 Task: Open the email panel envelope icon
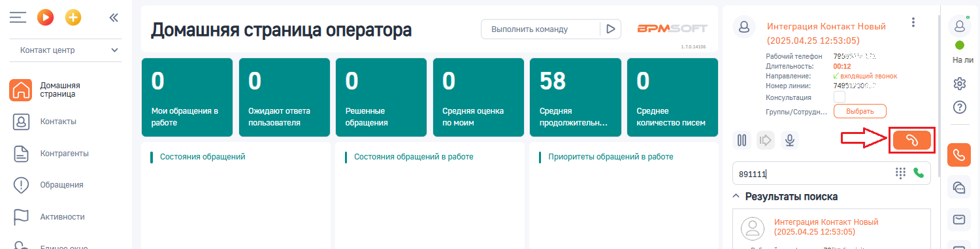[960, 220]
